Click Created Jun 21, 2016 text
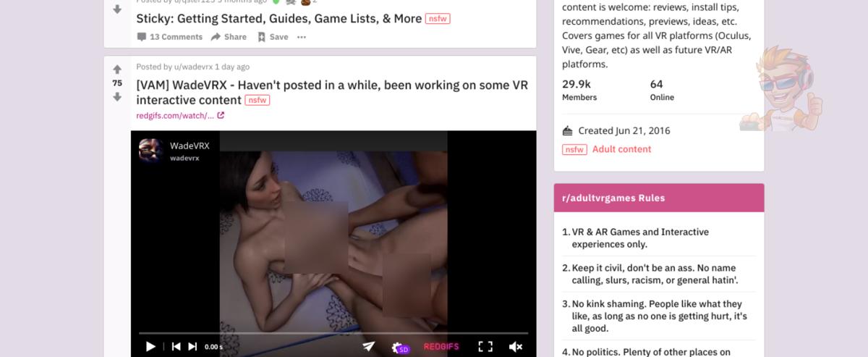This screenshot has height=357, width=868. point(624,131)
